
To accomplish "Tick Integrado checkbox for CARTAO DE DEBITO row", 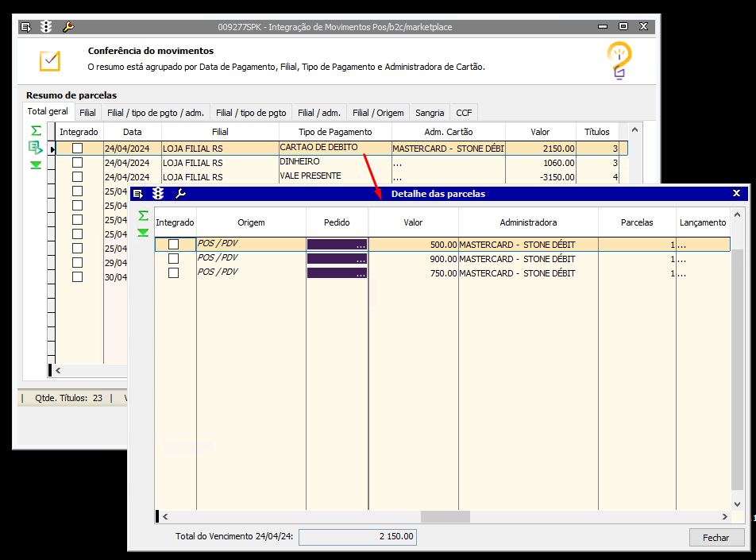I will (x=77, y=148).
